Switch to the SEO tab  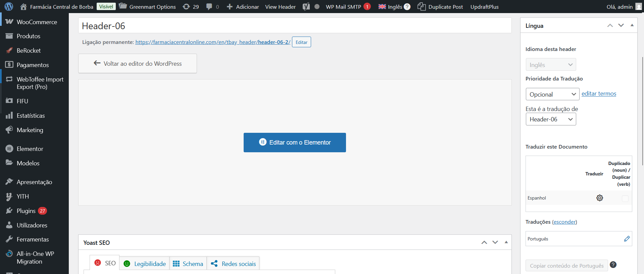105,263
